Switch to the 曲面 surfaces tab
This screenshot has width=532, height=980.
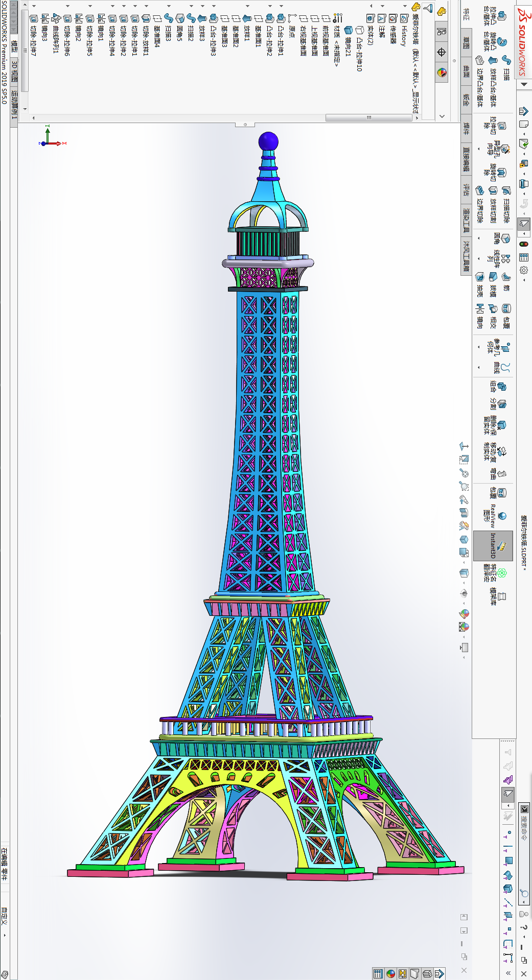(x=466, y=71)
